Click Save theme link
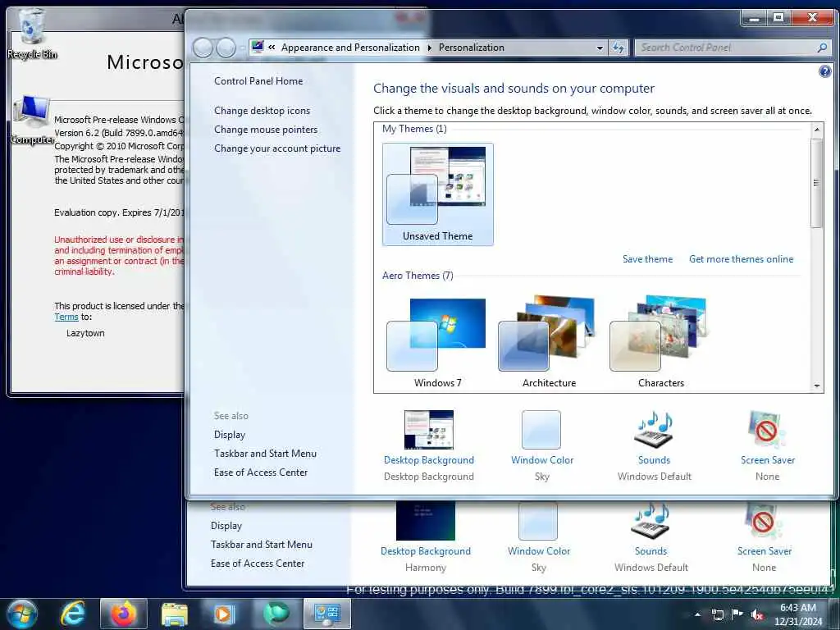 coord(647,259)
